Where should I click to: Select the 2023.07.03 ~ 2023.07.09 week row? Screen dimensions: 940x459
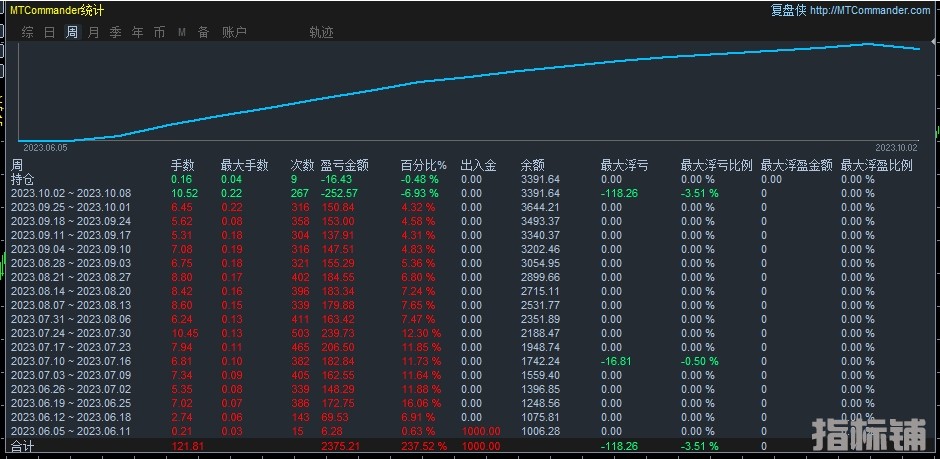click(x=71, y=375)
